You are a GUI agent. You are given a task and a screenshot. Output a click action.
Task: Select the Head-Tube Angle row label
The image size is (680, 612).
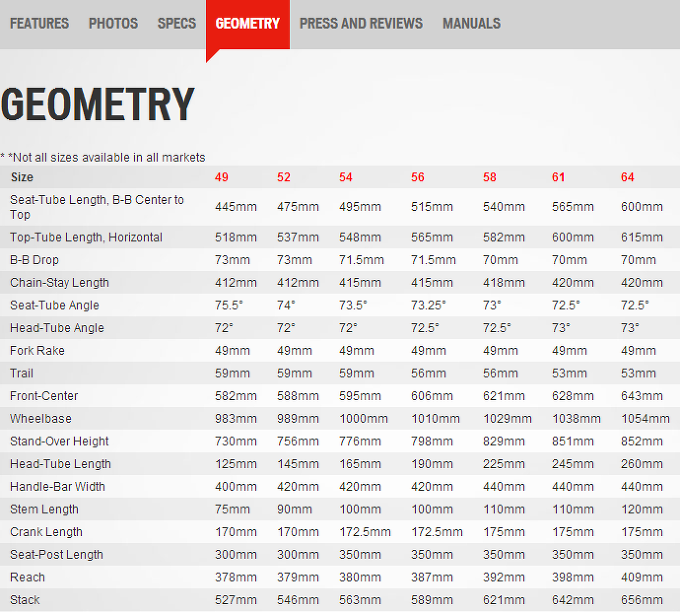pos(57,328)
